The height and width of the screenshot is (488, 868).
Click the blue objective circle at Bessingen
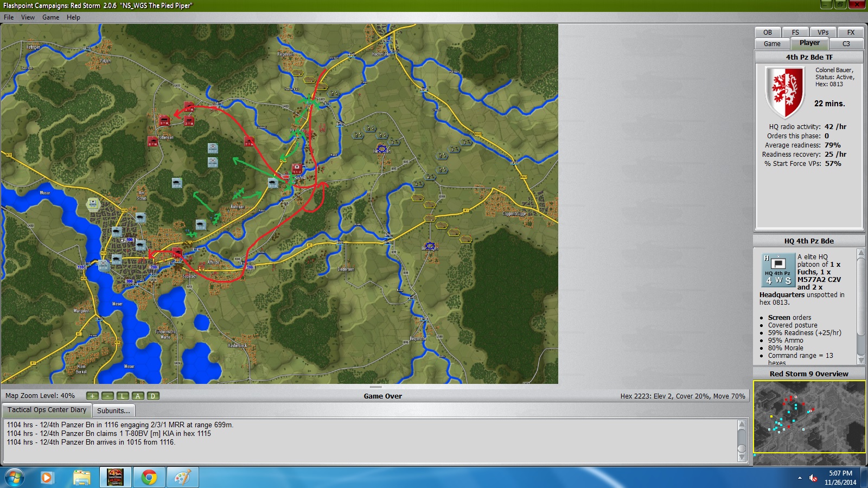pyautogui.click(x=430, y=246)
